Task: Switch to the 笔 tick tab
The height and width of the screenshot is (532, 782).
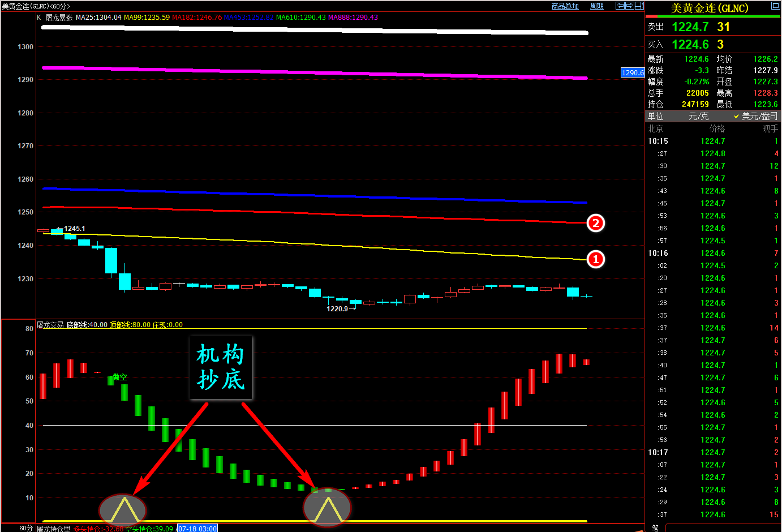Action: tap(655, 527)
